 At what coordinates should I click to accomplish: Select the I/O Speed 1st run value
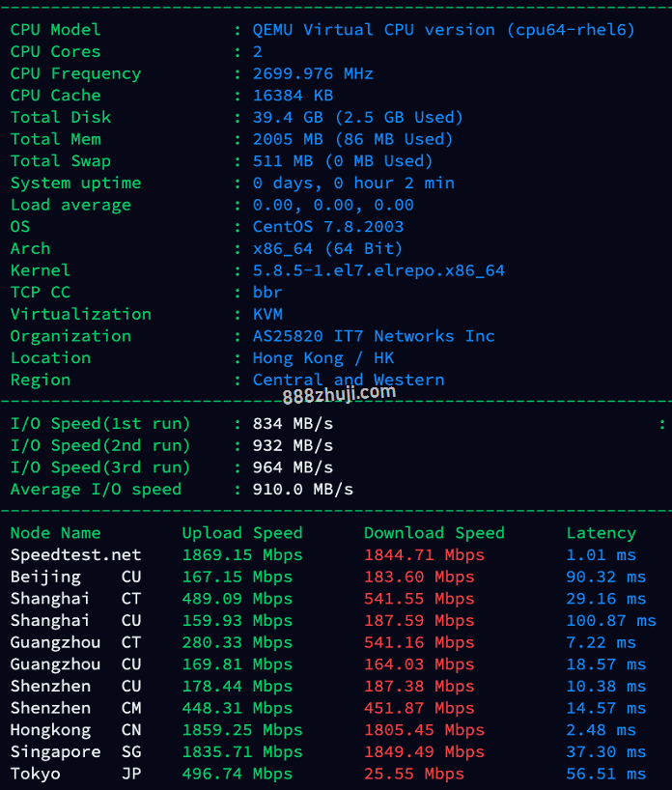[293, 424]
